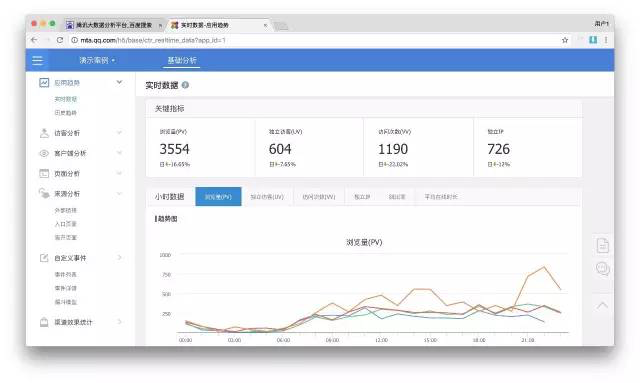Viewport: 640px width, 383px height.
Task: Open the 入口页面 sidebar item
Action: (66, 224)
